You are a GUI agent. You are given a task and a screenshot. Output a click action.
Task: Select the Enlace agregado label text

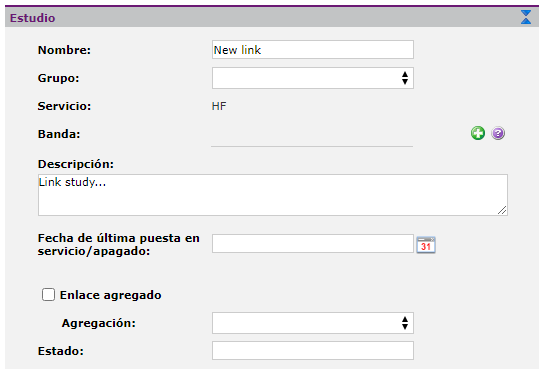110,295
